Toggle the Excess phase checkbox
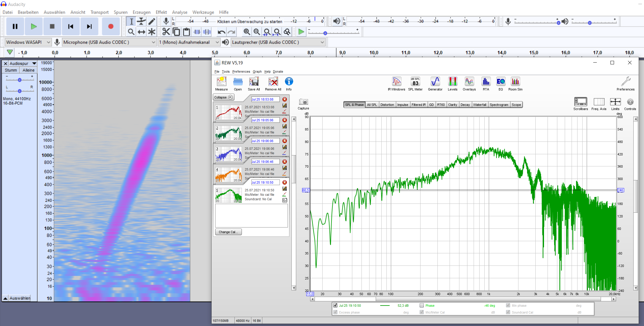 tap(335, 312)
